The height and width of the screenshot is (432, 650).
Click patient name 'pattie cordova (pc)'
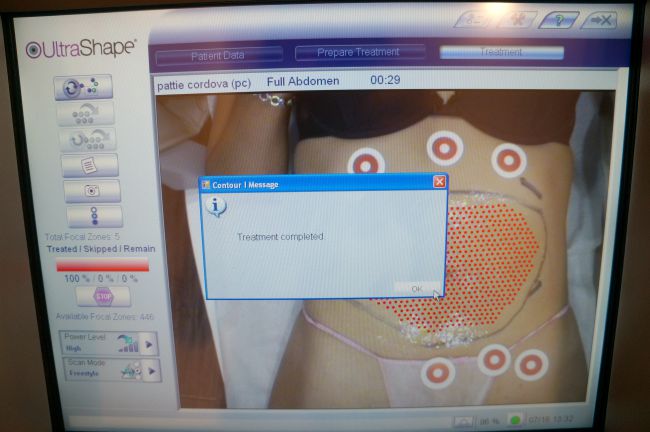click(x=204, y=84)
